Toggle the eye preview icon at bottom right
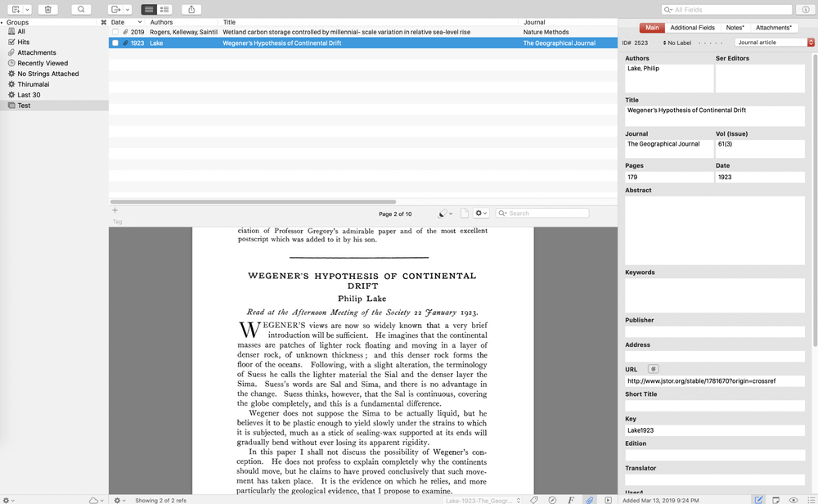 [793, 500]
